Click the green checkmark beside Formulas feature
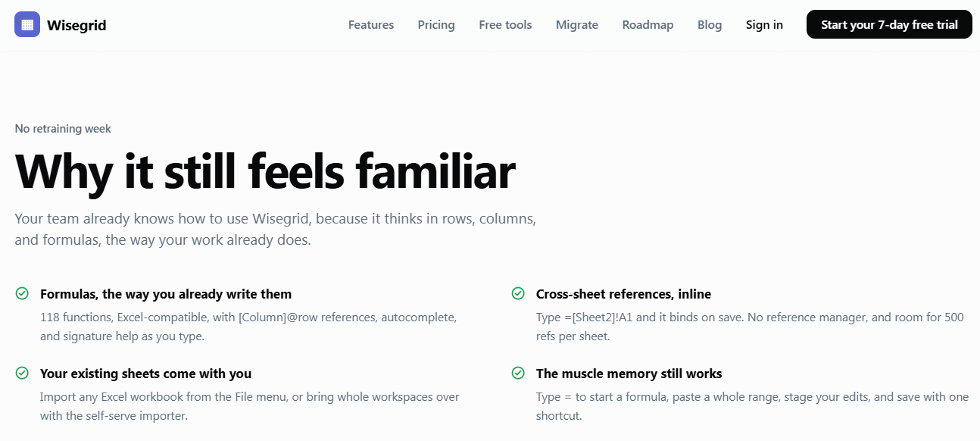The image size is (980, 441). pos(22,293)
